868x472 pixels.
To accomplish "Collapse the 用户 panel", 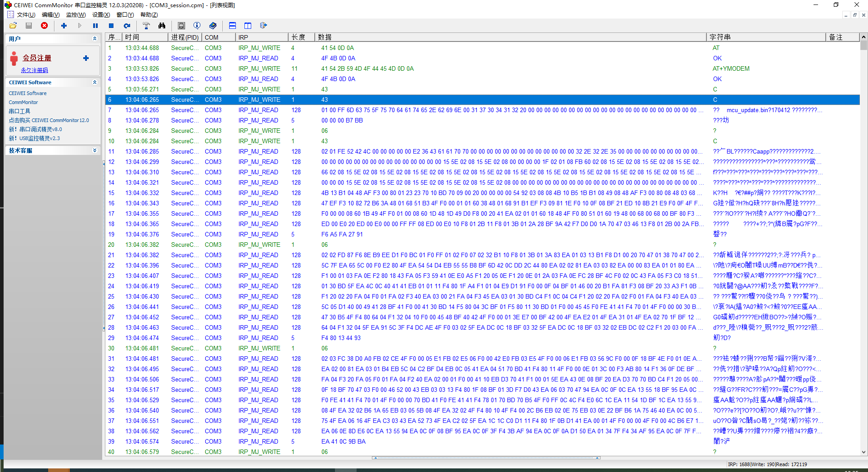I will pos(95,39).
